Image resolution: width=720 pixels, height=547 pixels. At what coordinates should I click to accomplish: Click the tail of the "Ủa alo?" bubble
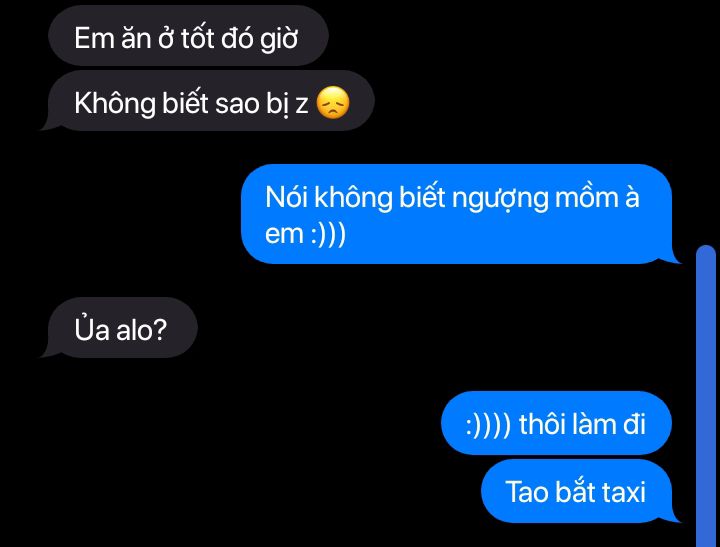47,350
